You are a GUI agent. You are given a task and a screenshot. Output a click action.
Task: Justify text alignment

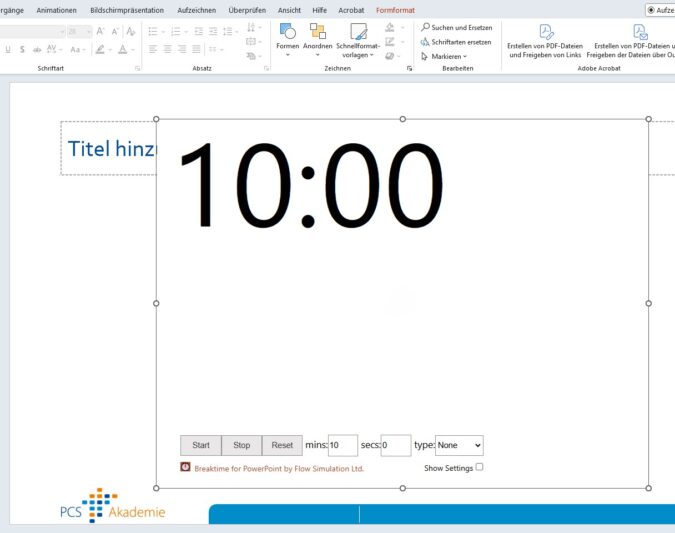196,50
